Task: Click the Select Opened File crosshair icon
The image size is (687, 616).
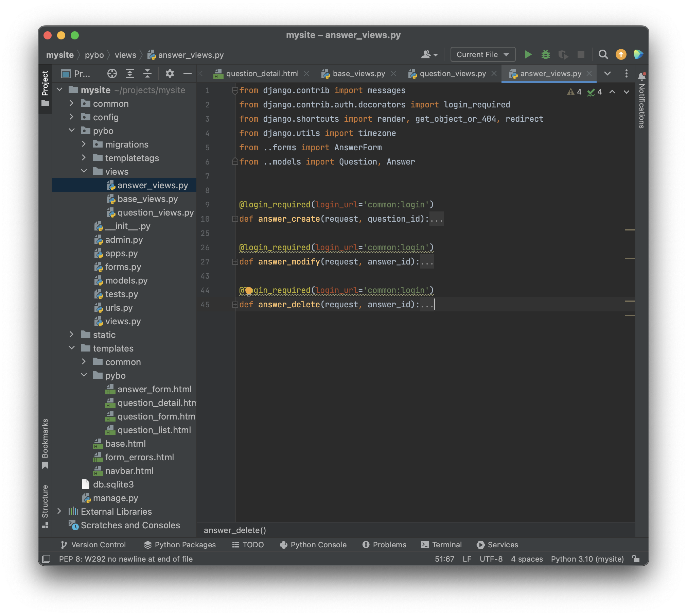Action: 112,73
